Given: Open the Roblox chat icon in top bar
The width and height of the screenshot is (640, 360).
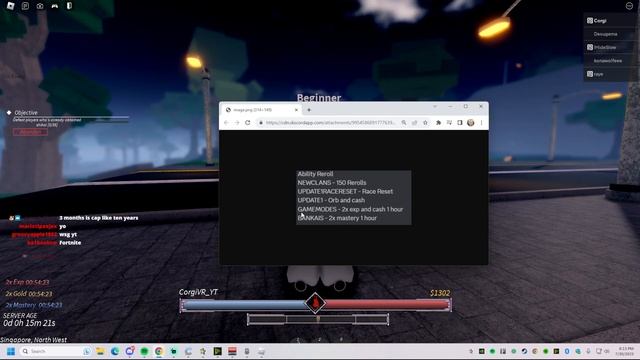Looking at the screenshot, I should coord(25,6).
